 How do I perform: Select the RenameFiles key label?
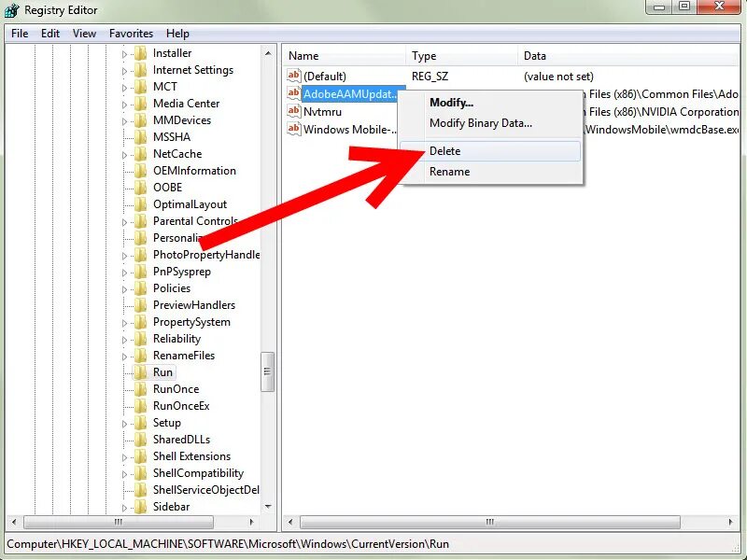183,356
